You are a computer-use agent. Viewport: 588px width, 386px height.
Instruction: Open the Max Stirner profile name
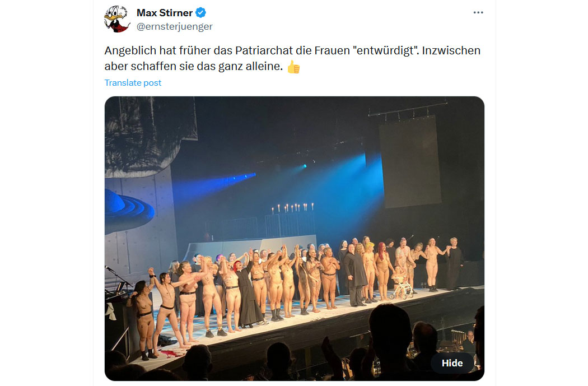tap(165, 13)
